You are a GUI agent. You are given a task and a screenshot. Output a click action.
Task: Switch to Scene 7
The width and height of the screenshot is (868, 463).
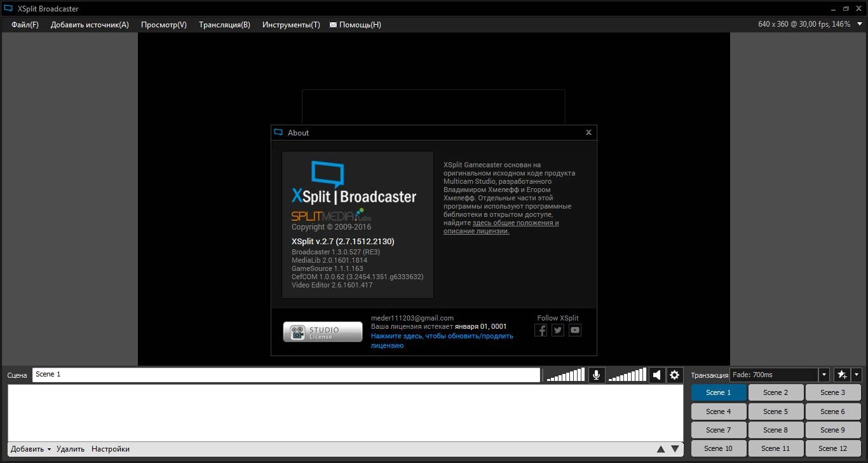tap(719, 430)
